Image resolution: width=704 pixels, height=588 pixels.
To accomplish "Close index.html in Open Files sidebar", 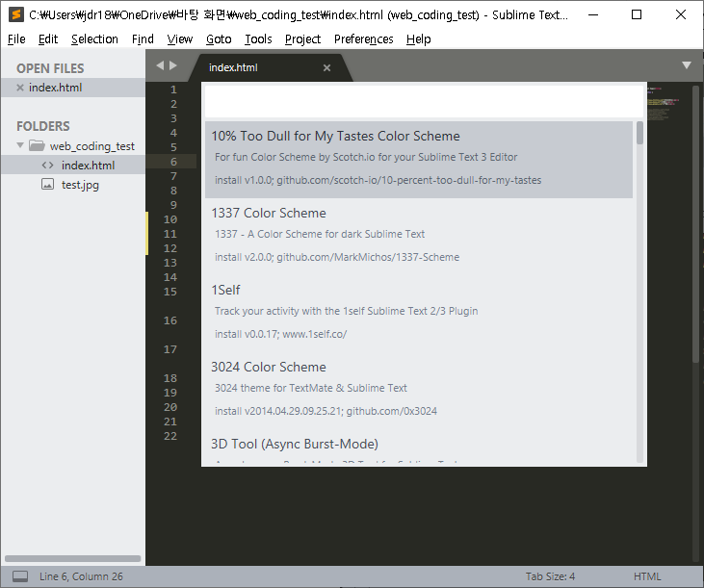I will [x=20, y=88].
